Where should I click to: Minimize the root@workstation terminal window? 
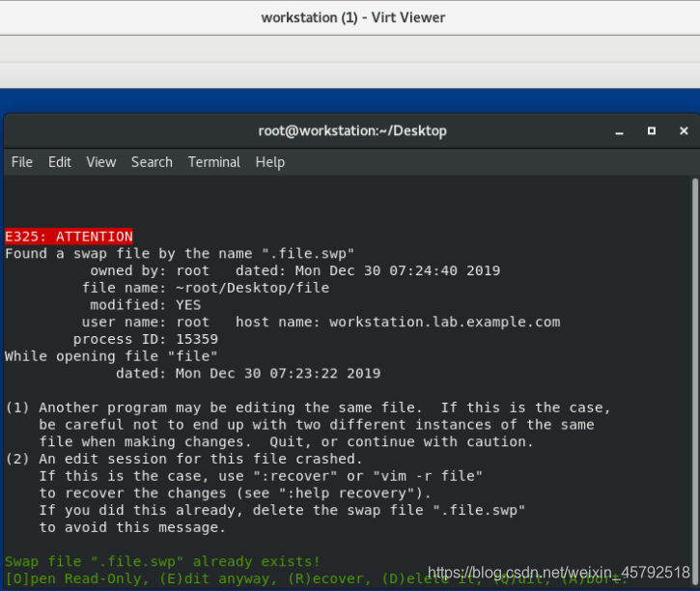619,131
